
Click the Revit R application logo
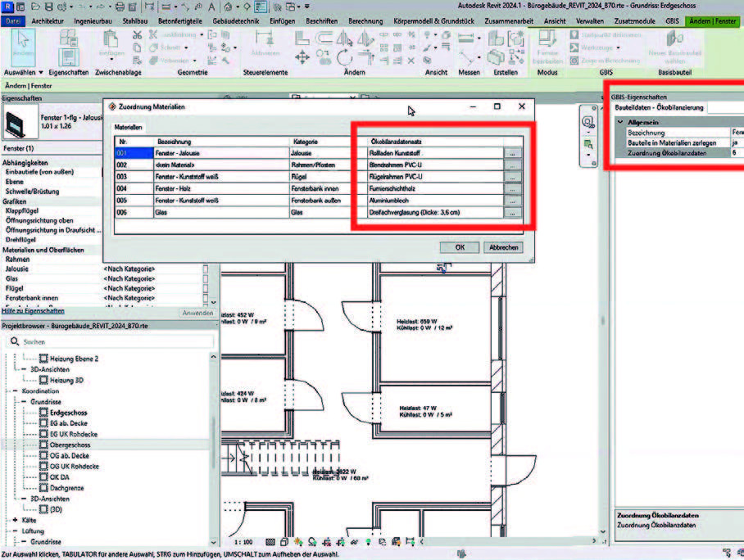click(7, 7)
